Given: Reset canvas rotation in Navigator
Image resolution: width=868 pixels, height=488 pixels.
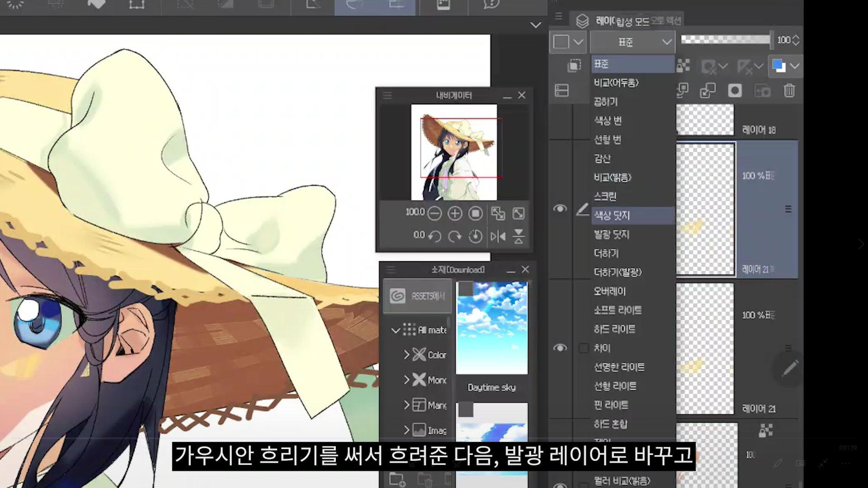Looking at the screenshot, I should [475, 236].
